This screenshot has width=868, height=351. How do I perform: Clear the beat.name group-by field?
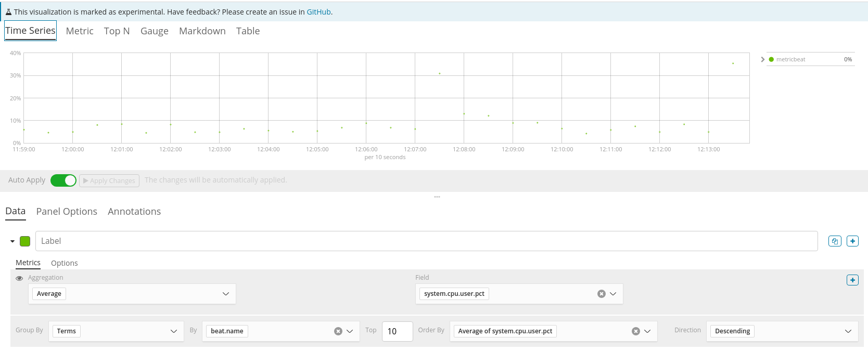(x=338, y=331)
